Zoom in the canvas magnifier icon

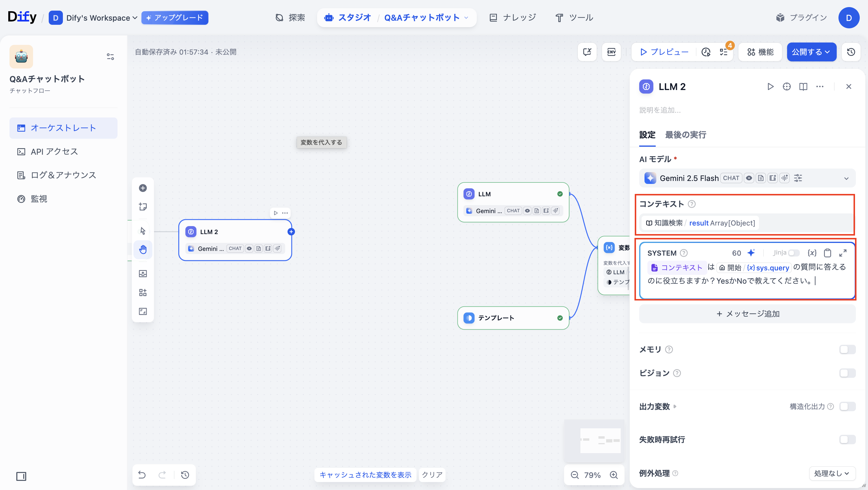click(614, 475)
